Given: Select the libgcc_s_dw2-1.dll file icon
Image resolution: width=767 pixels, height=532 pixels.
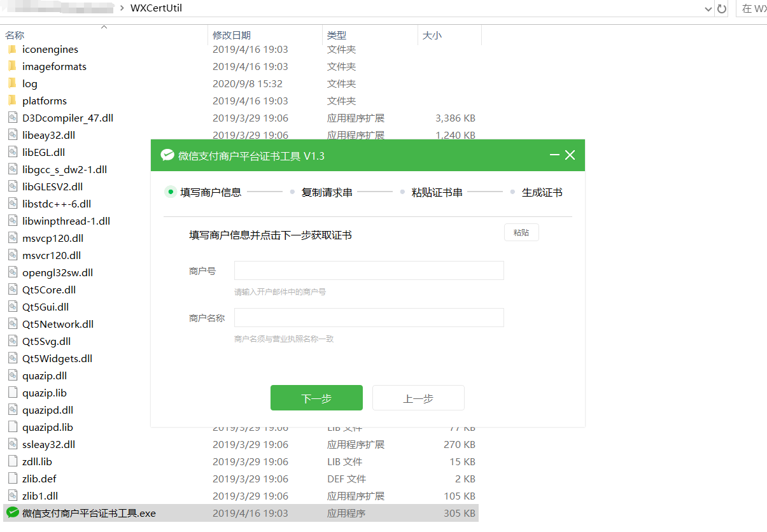Looking at the screenshot, I should pos(13,169).
